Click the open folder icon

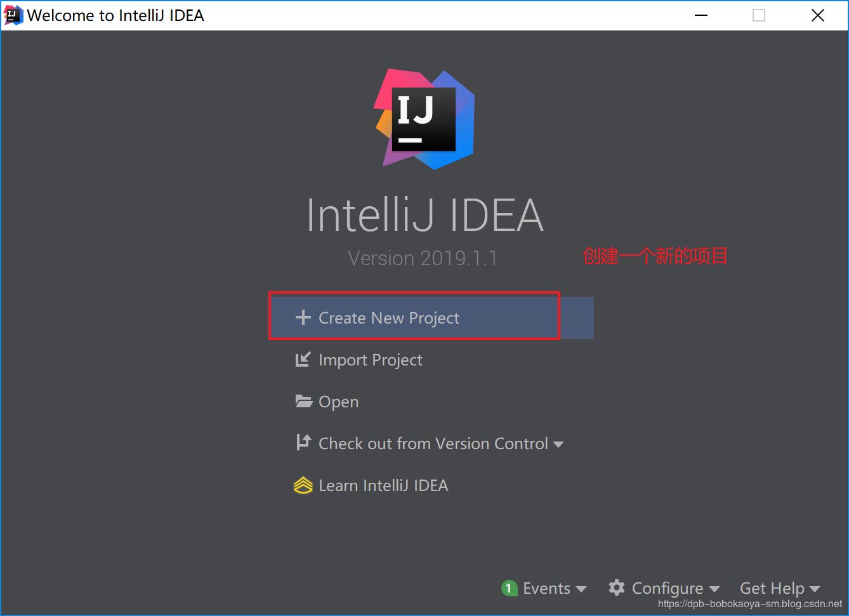(304, 401)
